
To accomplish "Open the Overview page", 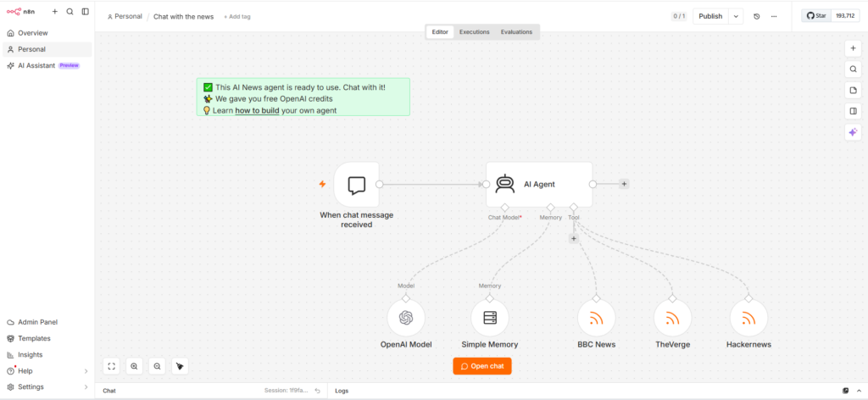I will coord(47,33).
